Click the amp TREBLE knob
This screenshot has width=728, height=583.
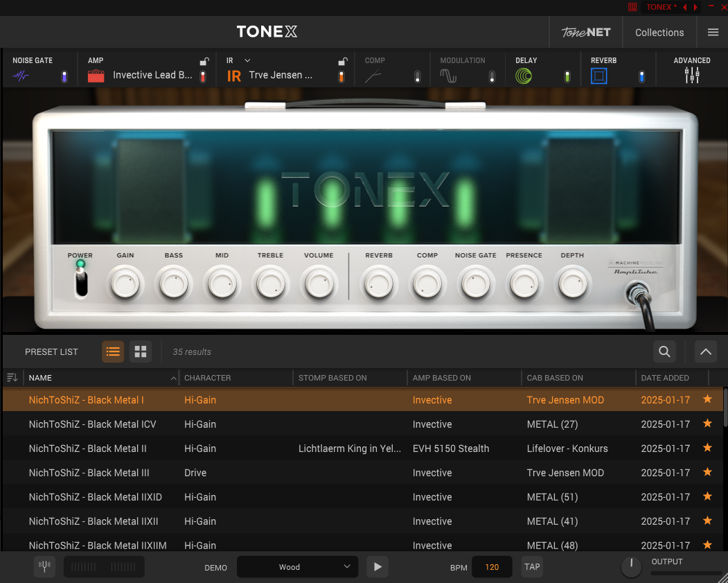click(270, 284)
